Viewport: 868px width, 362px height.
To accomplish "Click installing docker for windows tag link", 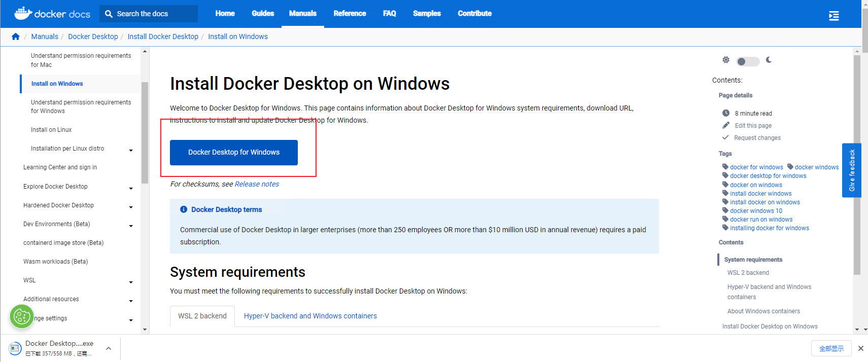I will [770, 228].
